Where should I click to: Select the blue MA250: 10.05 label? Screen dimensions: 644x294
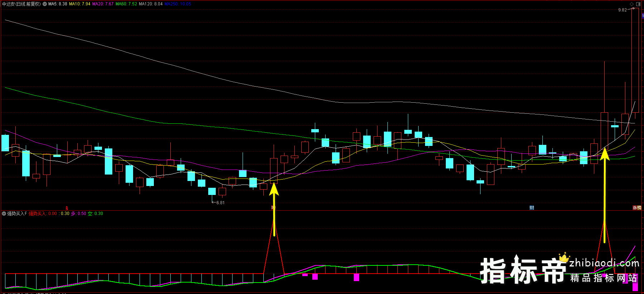[178, 4]
